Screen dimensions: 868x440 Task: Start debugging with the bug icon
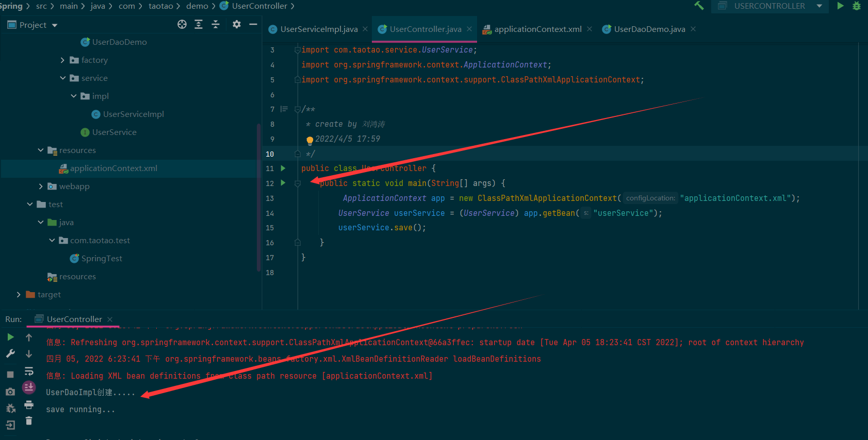click(x=857, y=6)
